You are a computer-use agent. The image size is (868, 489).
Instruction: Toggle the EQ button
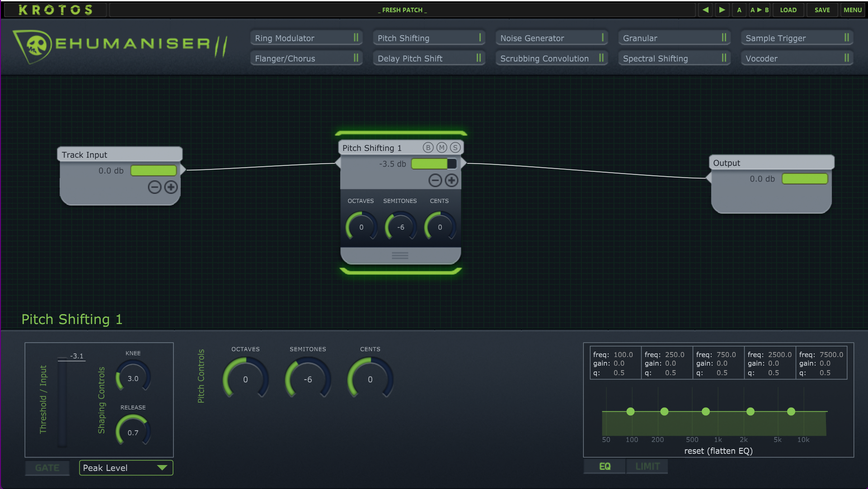click(605, 466)
